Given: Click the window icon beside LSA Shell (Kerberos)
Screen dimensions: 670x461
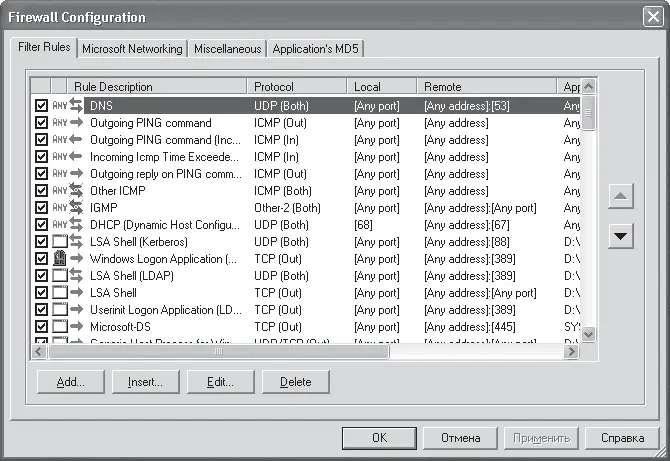Looking at the screenshot, I should pos(60,241).
